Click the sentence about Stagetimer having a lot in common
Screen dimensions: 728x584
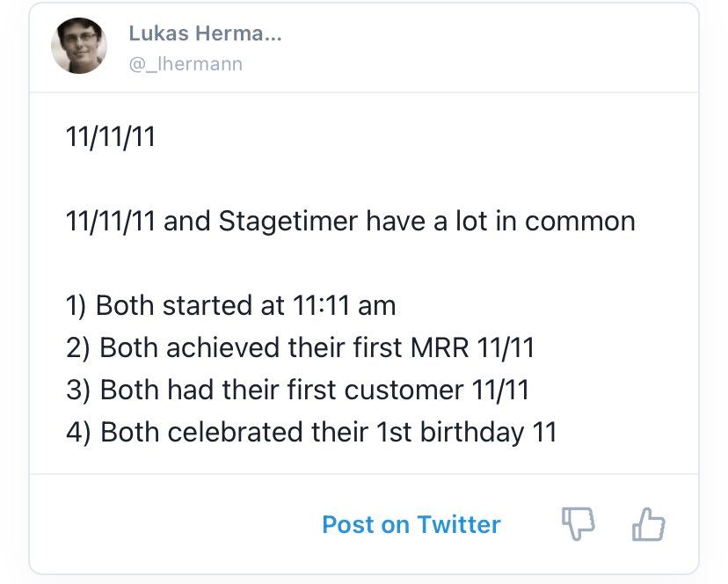pyautogui.click(x=350, y=221)
